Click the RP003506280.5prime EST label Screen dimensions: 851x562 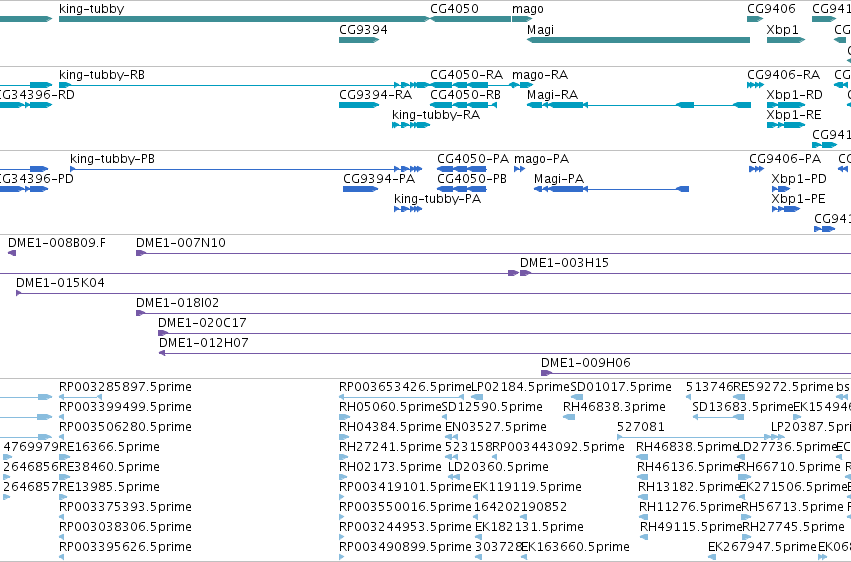[125, 427]
